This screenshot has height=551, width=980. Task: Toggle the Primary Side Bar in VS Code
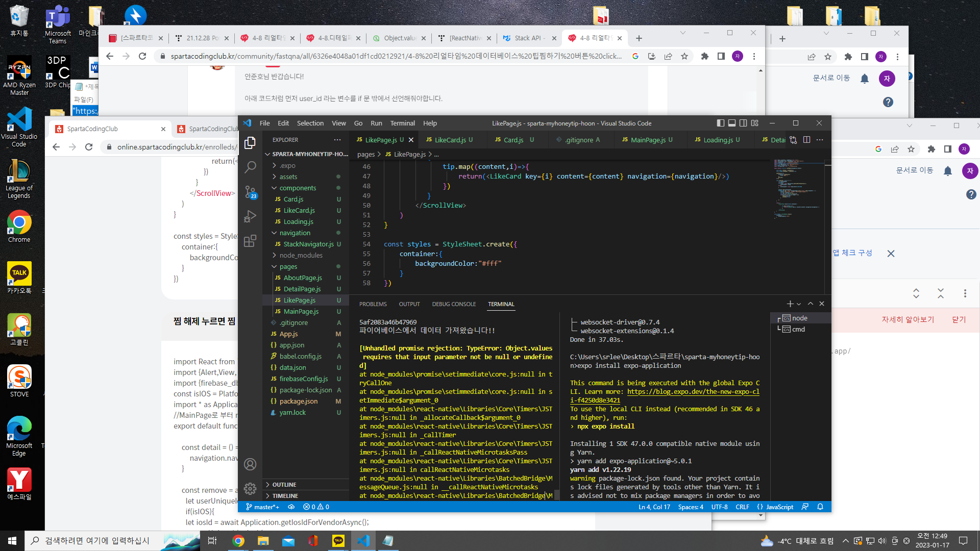click(720, 123)
